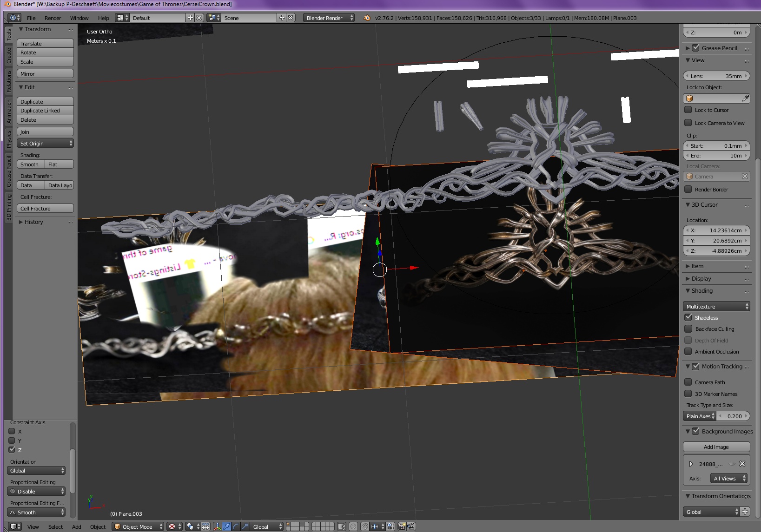Open the Blender Render engine dropdown

[x=329, y=18]
